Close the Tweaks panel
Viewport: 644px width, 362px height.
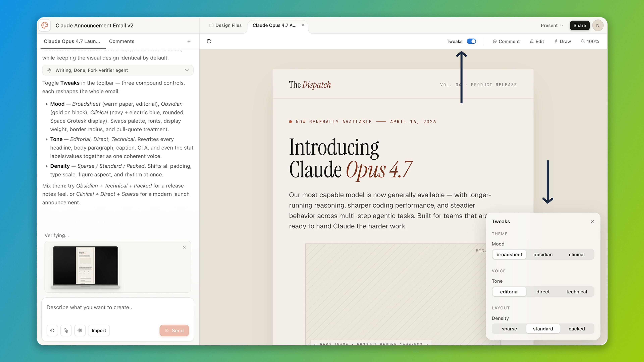pos(592,222)
